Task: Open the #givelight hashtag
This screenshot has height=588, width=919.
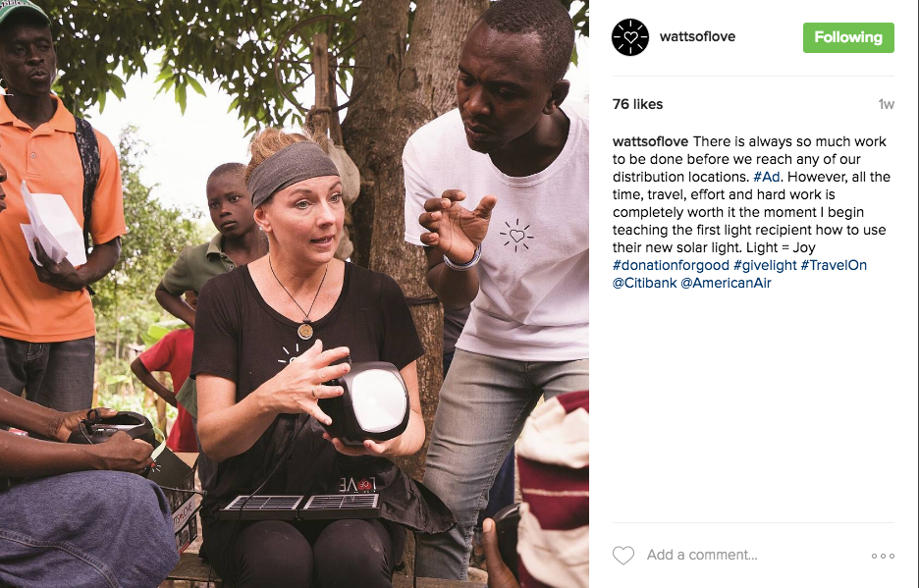Action: click(764, 265)
